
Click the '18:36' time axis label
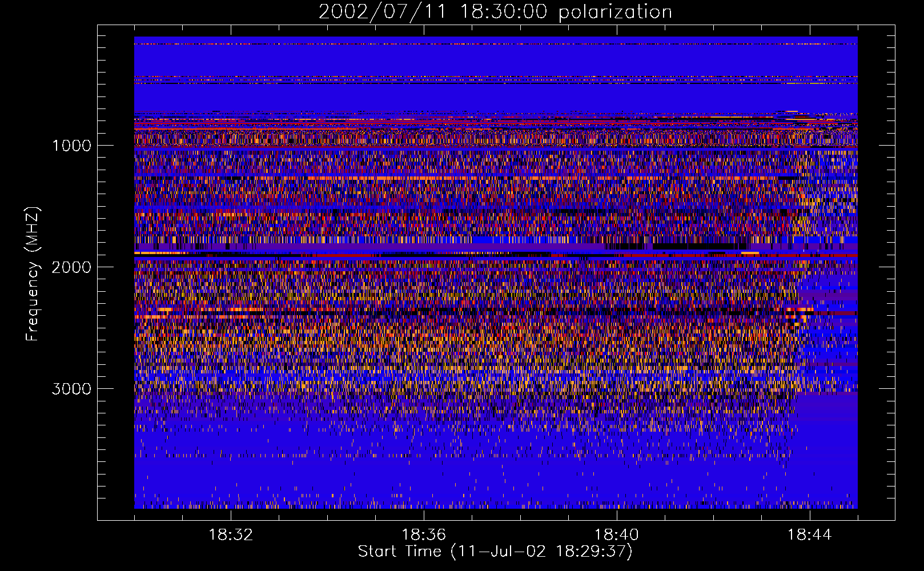(424, 535)
